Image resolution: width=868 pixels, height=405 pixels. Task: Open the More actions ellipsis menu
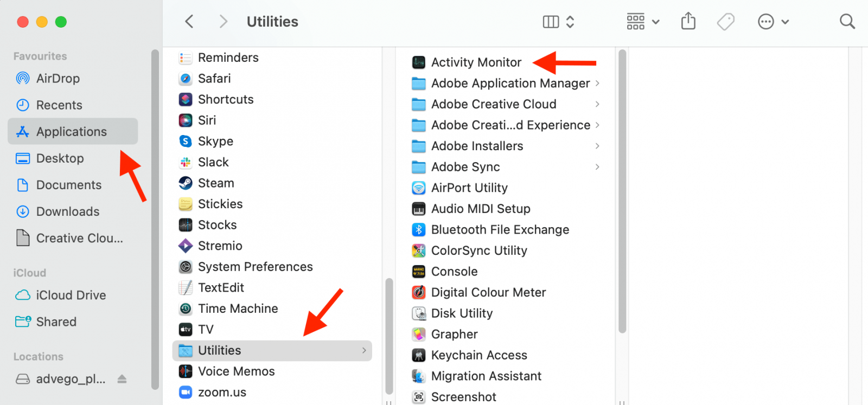[773, 22]
